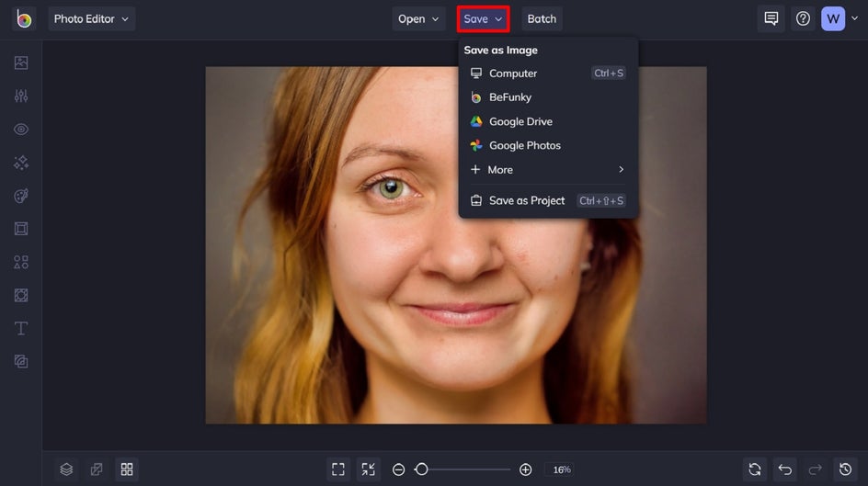Select the Text tool icon
The image size is (868, 486).
tap(21, 328)
